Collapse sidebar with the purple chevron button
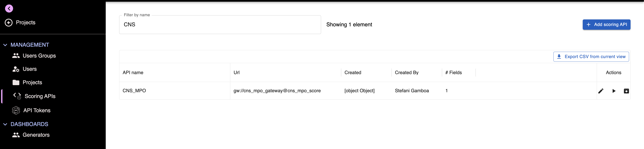 point(9,9)
